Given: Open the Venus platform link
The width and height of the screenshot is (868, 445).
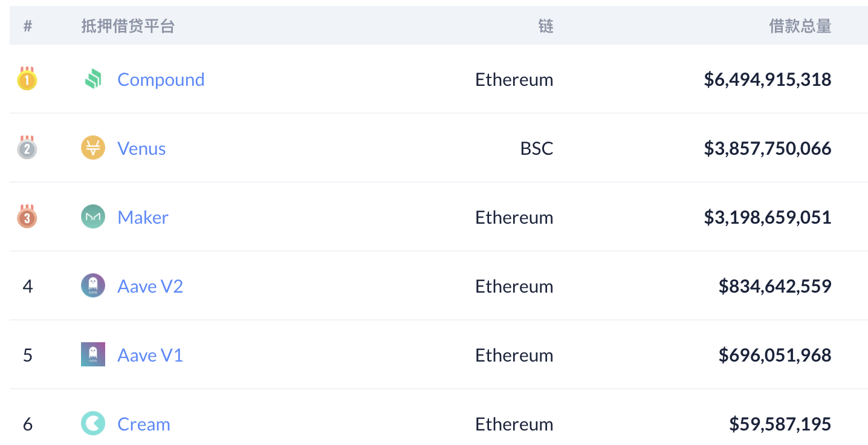Looking at the screenshot, I should 141,148.
